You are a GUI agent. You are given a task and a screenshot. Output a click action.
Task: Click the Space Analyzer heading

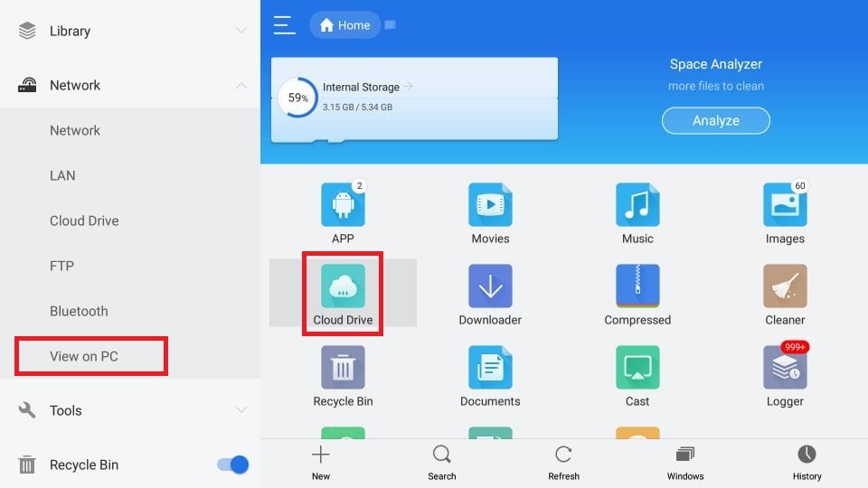coord(716,64)
